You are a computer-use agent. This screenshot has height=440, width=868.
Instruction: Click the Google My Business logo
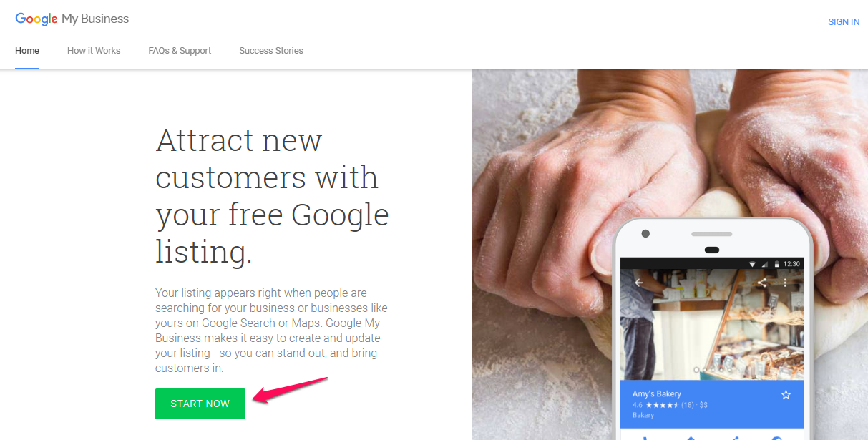click(72, 19)
